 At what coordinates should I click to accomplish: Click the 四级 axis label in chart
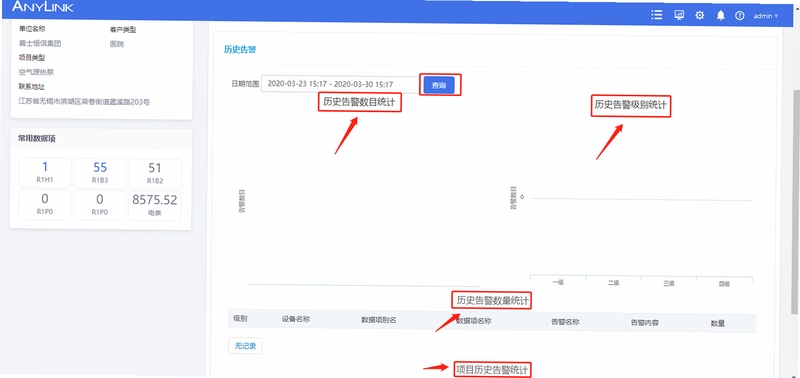point(724,284)
